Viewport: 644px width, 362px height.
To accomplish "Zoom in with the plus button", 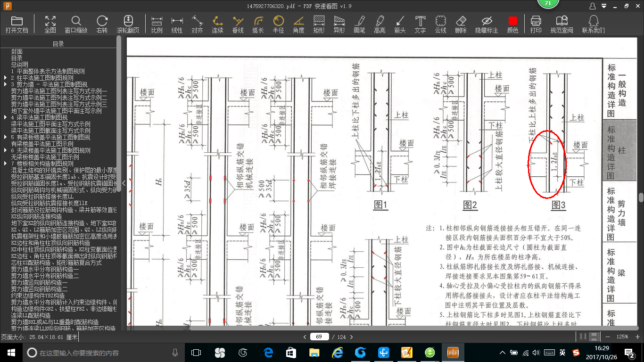I will pos(637,337).
